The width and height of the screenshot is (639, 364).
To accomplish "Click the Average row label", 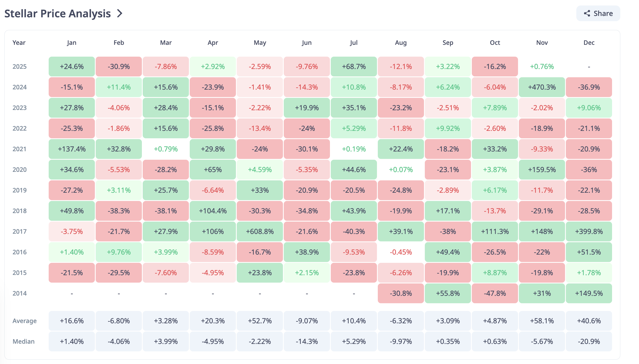I will pyautogui.click(x=24, y=321).
